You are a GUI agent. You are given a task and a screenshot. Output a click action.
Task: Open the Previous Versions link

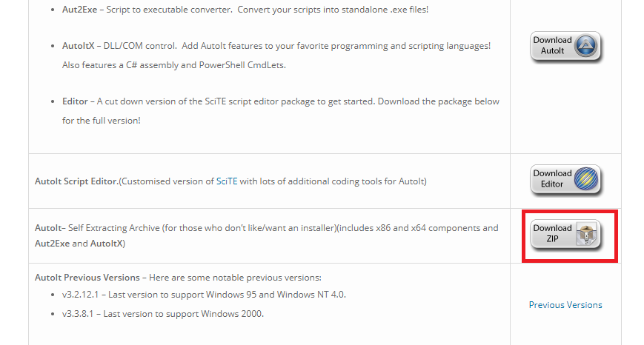pyautogui.click(x=565, y=305)
